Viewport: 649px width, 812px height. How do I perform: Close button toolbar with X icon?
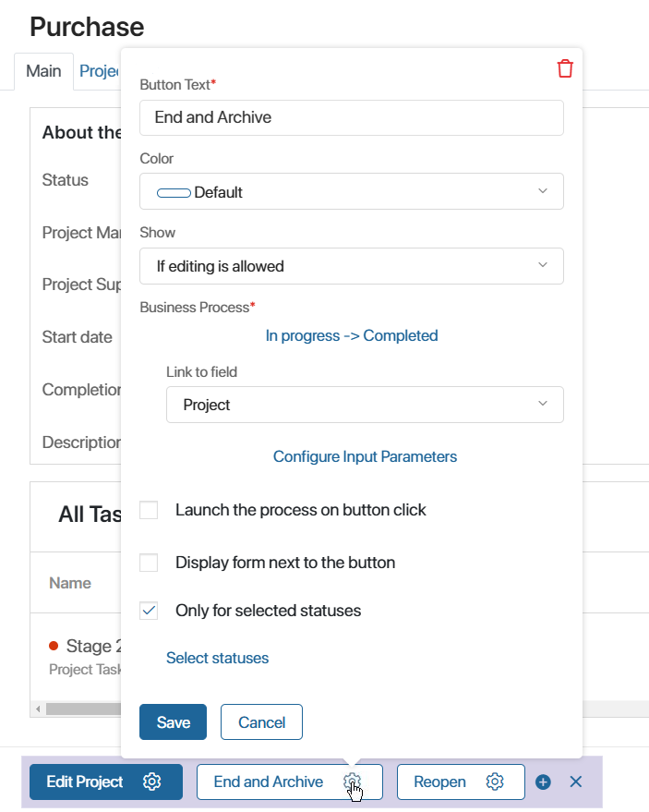(x=575, y=782)
